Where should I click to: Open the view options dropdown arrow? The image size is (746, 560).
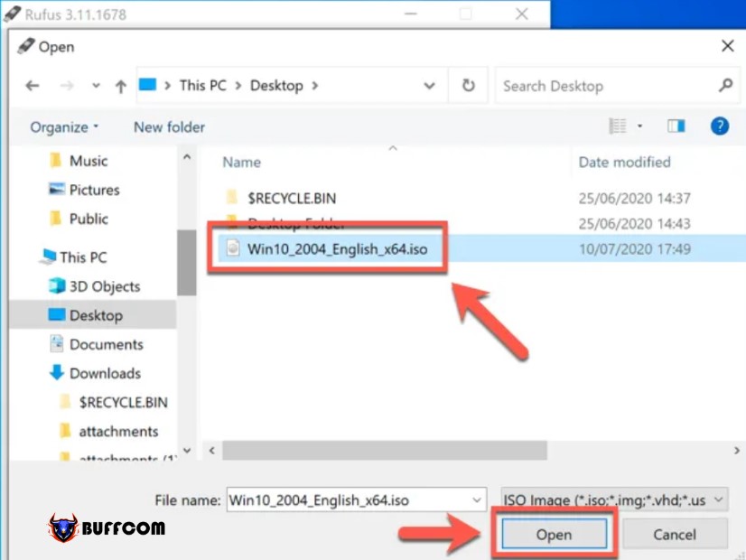[640, 126]
